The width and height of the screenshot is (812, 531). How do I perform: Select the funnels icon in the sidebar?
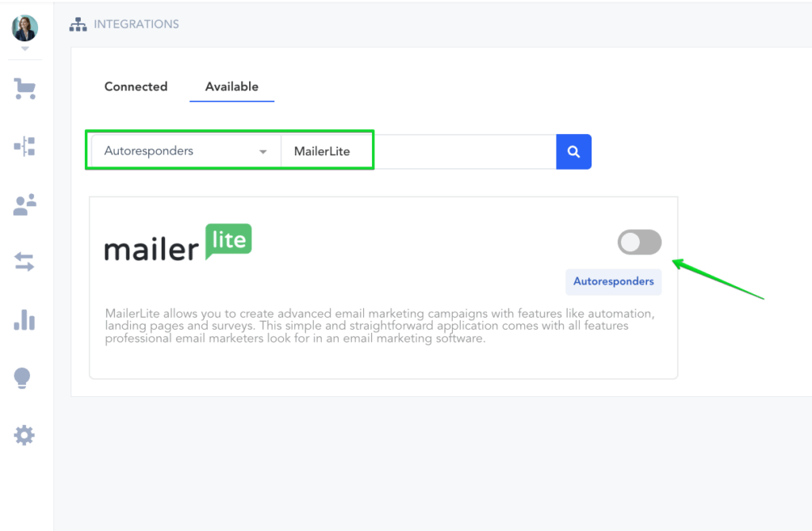(x=25, y=146)
